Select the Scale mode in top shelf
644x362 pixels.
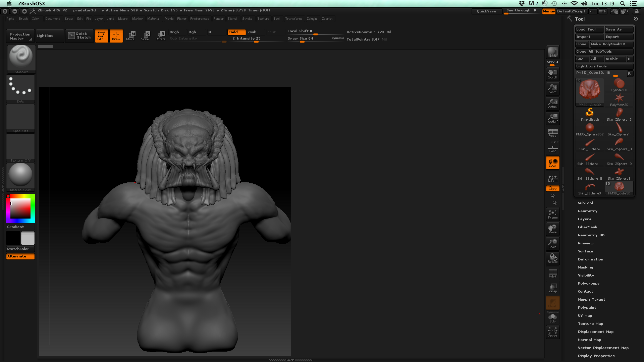[x=145, y=36]
